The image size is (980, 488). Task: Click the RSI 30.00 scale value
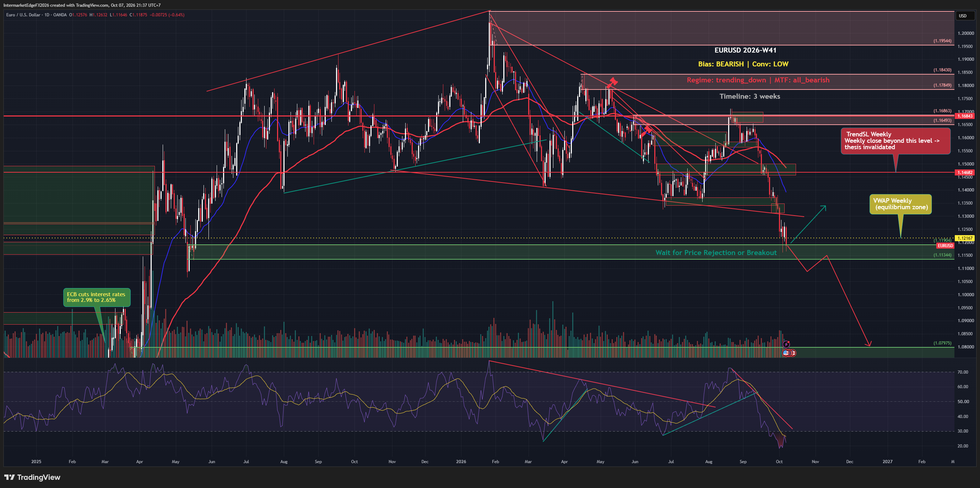click(x=963, y=431)
